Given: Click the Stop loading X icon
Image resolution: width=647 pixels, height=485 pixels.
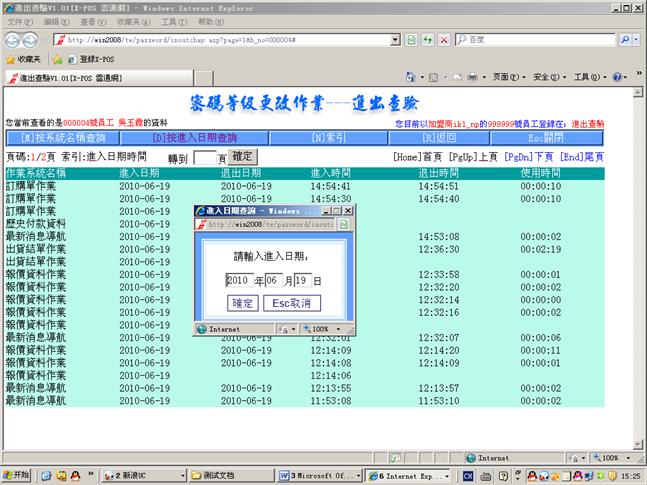Looking at the screenshot, I should click(x=444, y=40).
